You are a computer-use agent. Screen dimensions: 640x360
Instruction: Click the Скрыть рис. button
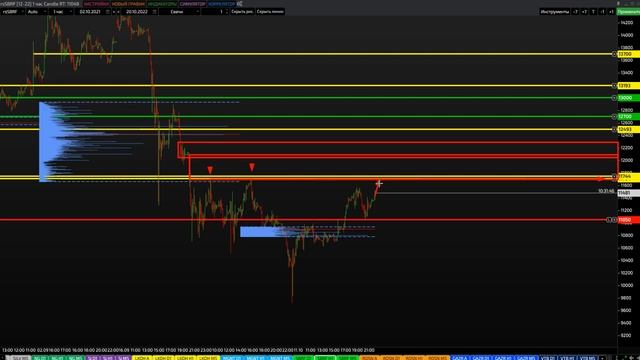point(242,12)
